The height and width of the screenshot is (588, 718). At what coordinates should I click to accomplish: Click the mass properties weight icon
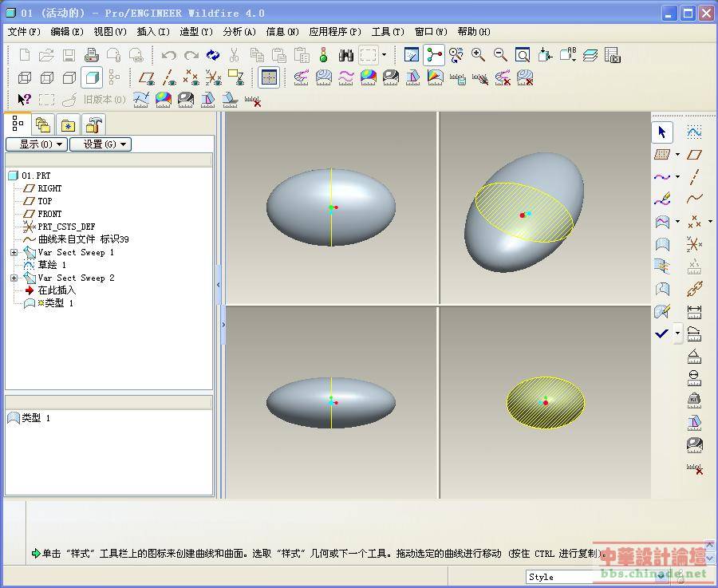(x=694, y=401)
